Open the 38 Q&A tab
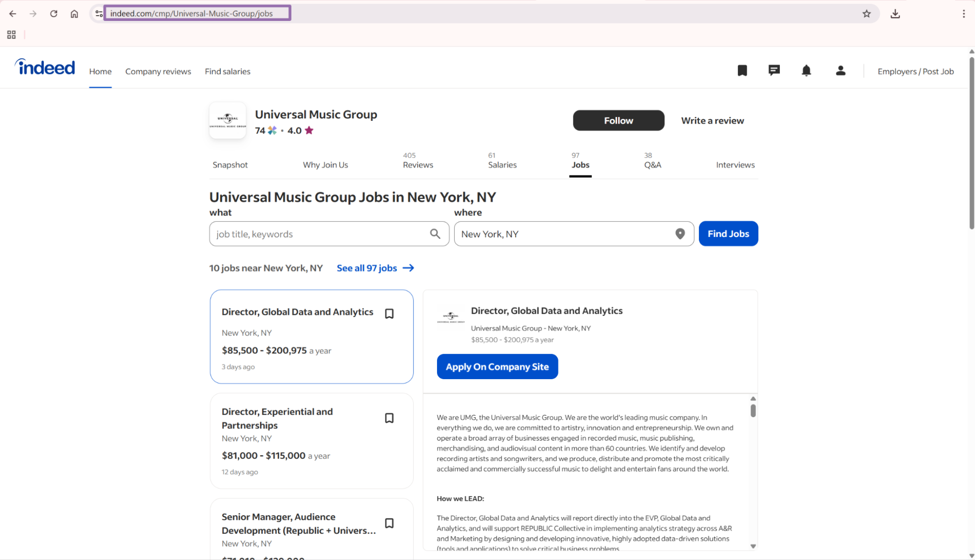975x560 pixels. pos(653,160)
